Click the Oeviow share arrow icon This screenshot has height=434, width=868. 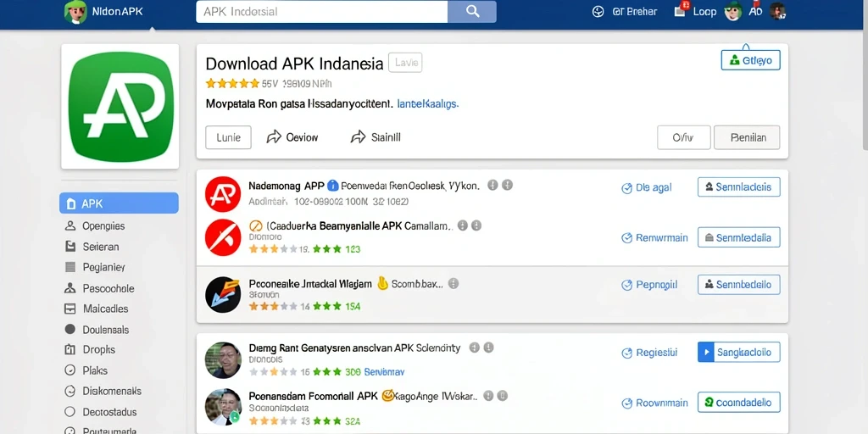274,137
